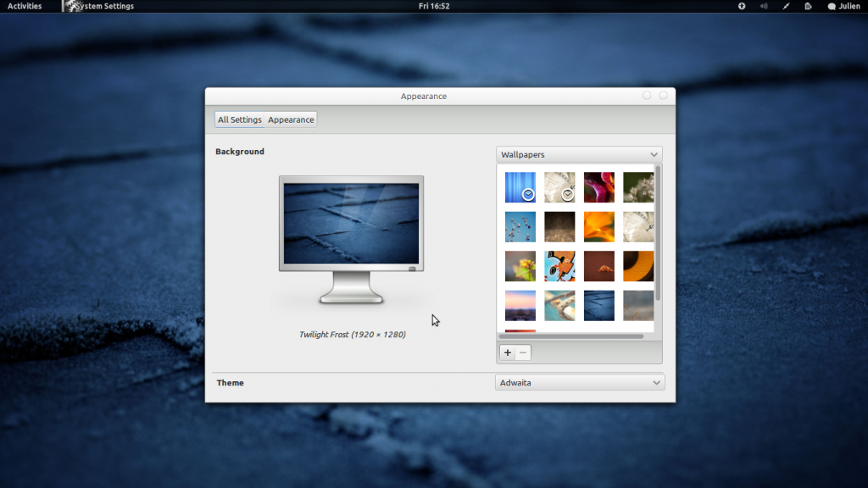Open the Julien user menu

tap(843, 6)
